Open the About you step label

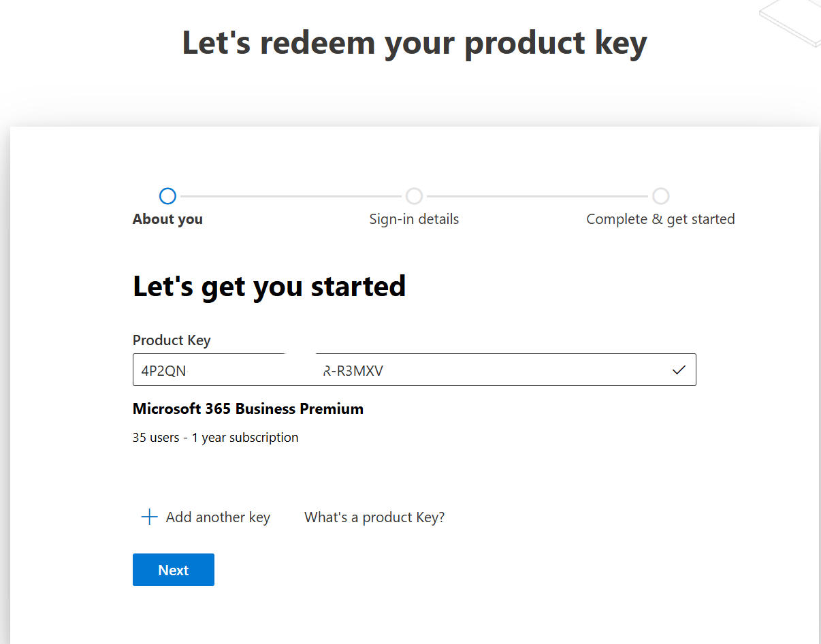click(x=167, y=219)
